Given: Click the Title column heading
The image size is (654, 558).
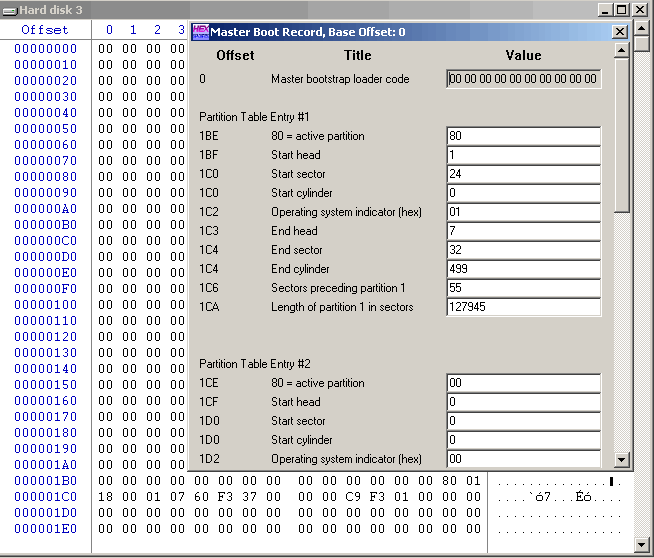Looking at the screenshot, I should point(357,55).
